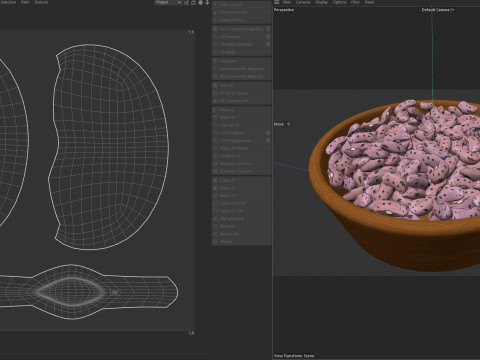Run Relax UV command
Viewport: 480px width, 360px height.
[242, 86]
